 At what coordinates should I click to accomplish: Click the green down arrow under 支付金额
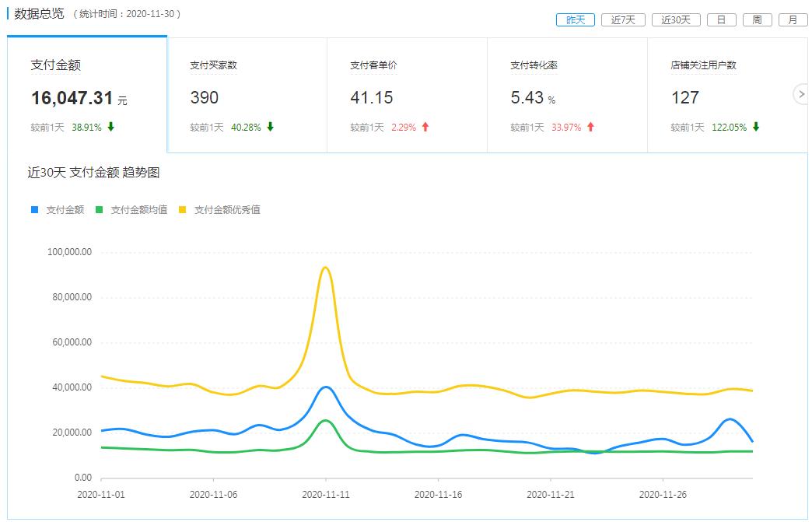[111, 127]
